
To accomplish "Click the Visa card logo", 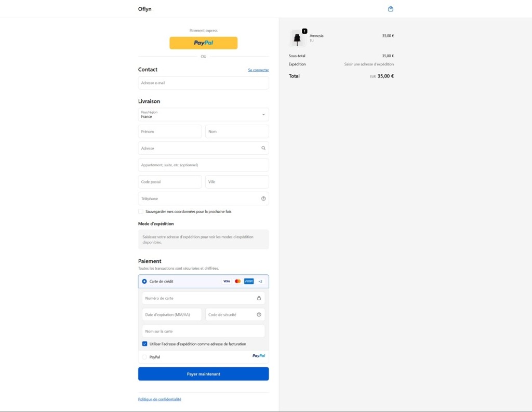I will click(227, 281).
